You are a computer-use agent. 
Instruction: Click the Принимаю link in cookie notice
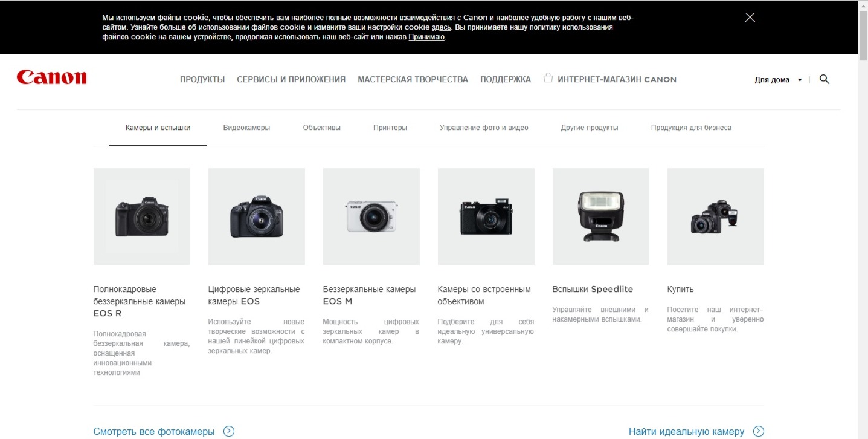pos(426,37)
